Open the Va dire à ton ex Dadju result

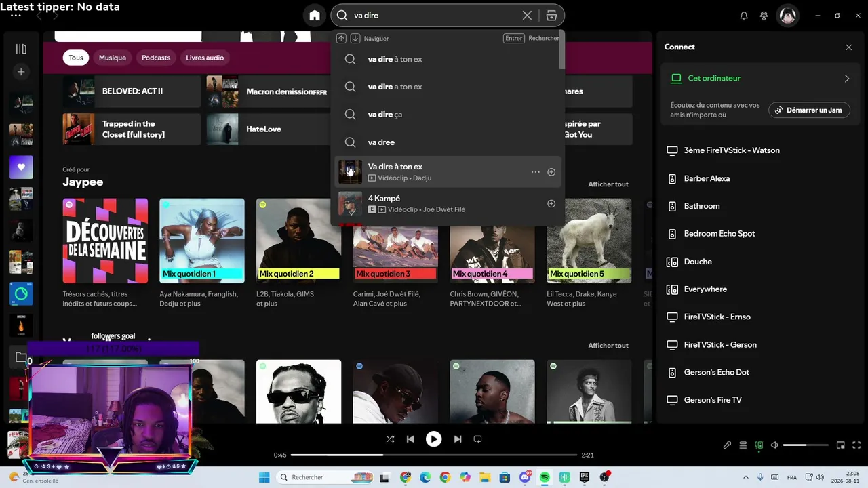click(448, 172)
